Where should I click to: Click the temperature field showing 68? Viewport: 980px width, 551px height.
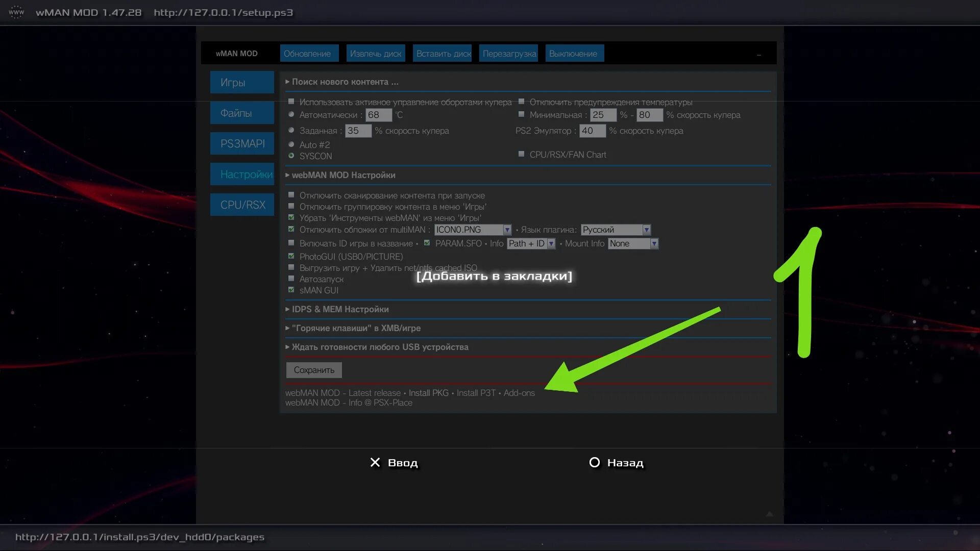pos(379,115)
